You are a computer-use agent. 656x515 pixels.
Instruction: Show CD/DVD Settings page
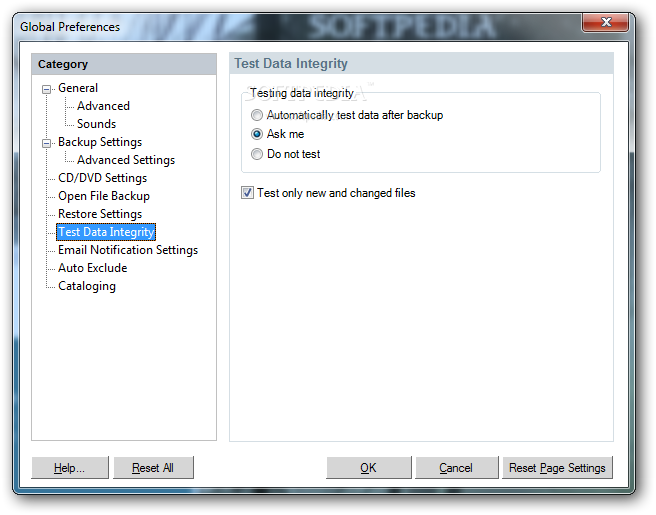point(102,178)
